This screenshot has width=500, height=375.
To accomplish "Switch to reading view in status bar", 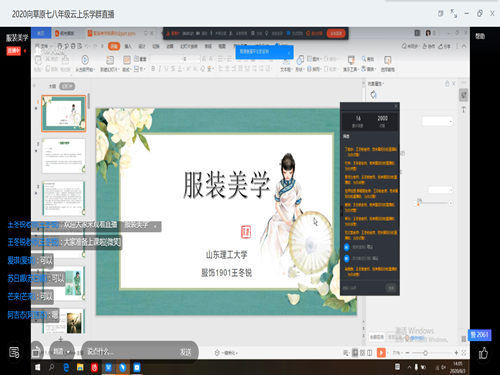I will pos(369,353).
